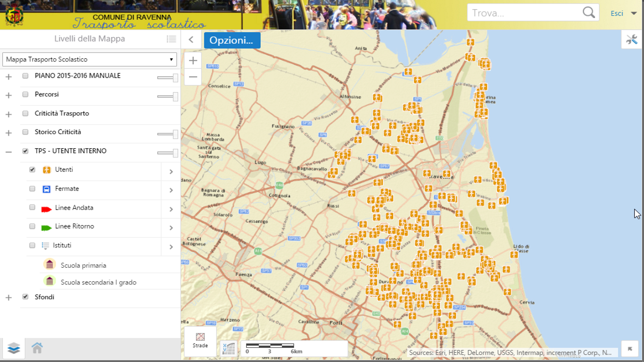644x362 pixels.
Task: Go to home view icon
Action: [x=37, y=348]
